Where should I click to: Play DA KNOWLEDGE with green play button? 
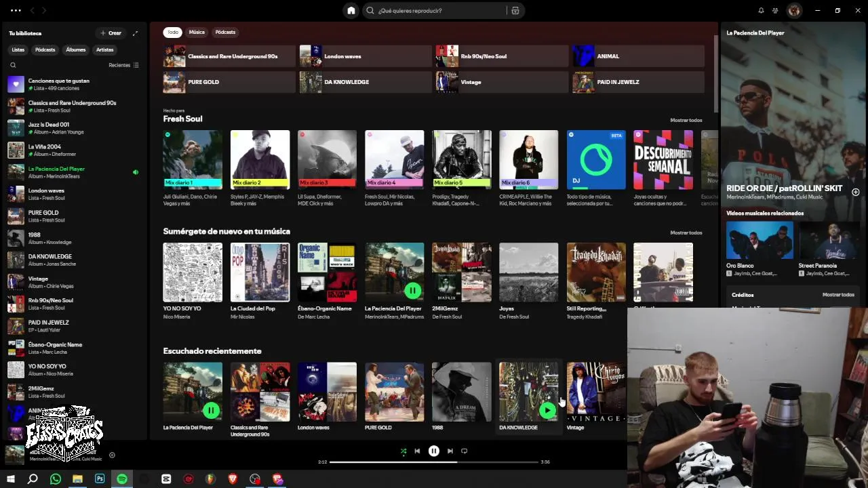[x=547, y=410]
